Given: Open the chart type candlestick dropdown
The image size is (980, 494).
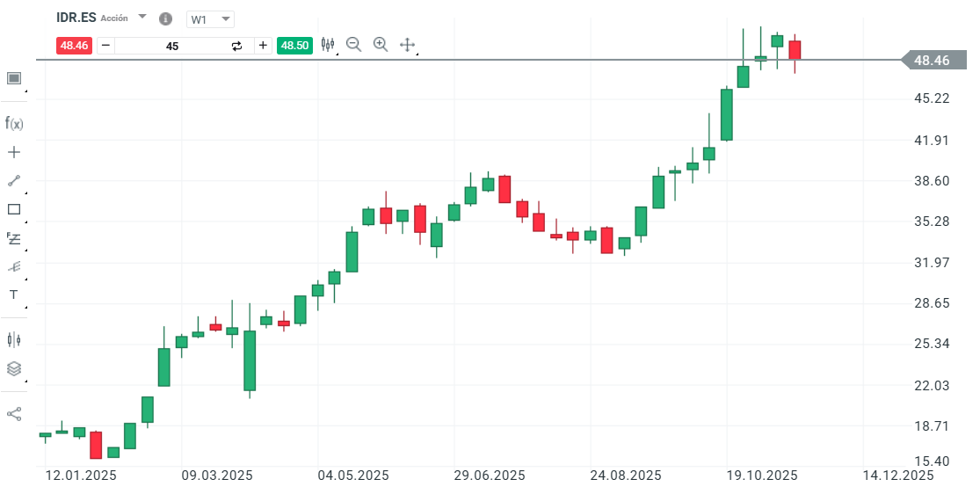Looking at the screenshot, I should coord(329,44).
